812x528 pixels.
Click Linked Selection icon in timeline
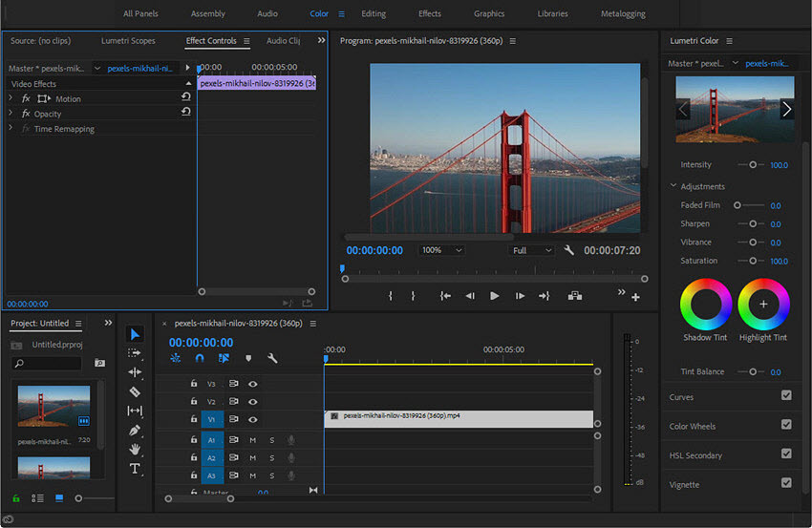click(x=224, y=358)
